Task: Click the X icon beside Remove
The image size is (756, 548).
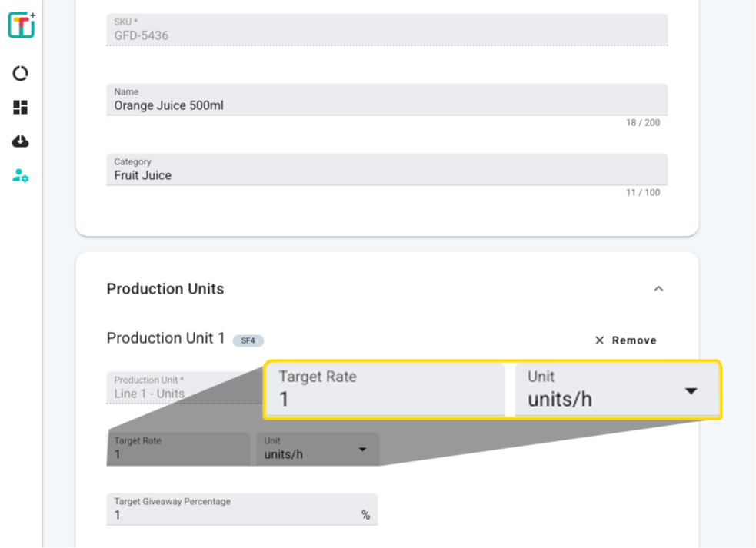Action: 600,340
